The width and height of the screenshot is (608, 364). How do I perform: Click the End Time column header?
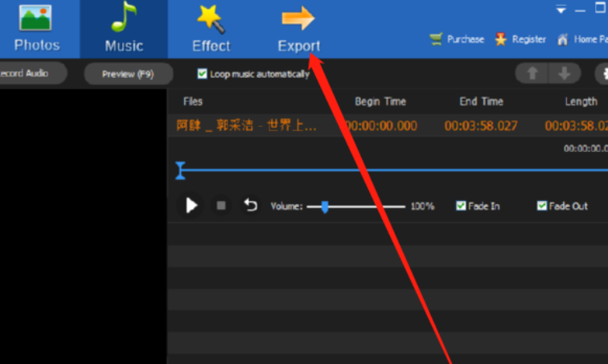tap(481, 101)
